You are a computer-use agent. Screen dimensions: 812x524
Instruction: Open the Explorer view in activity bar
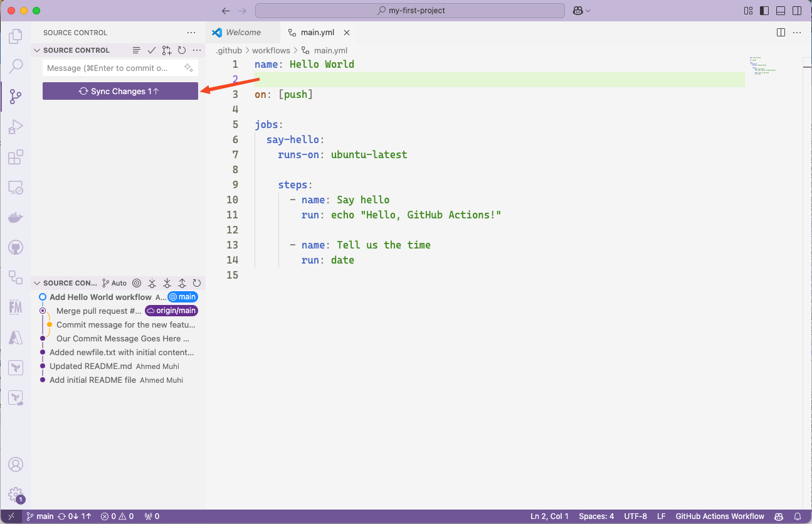pos(16,36)
